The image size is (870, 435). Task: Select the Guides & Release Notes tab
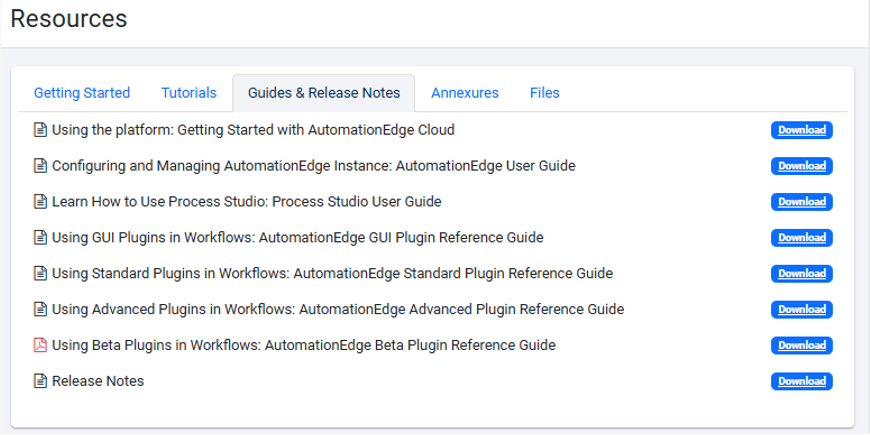[x=324, y=93]
